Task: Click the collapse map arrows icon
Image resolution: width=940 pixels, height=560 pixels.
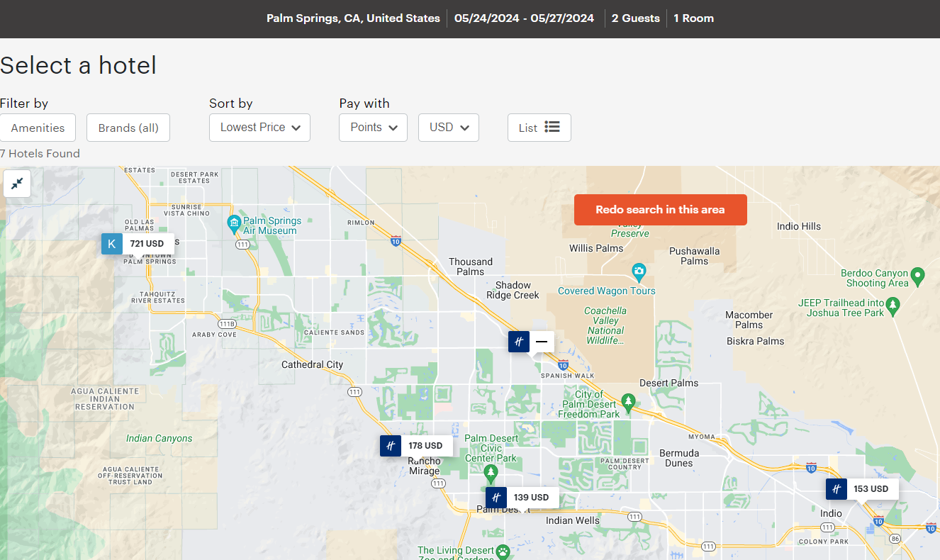Action: click(16, 184)
